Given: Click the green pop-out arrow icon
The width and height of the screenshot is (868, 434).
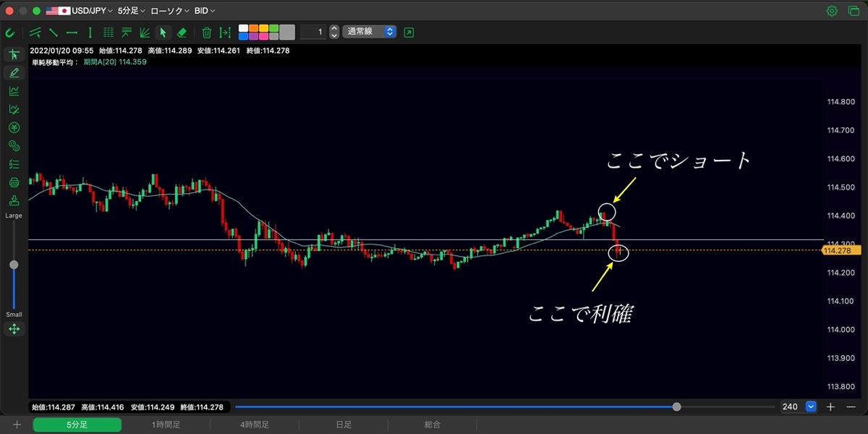Looking at the screenshot, I should tap(409, 33).
